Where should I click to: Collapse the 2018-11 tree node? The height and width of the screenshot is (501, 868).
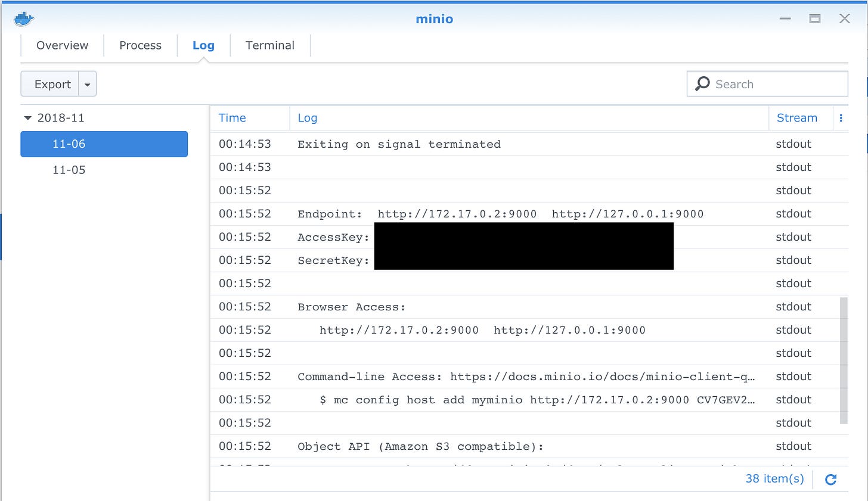click(x=27, y=118)
